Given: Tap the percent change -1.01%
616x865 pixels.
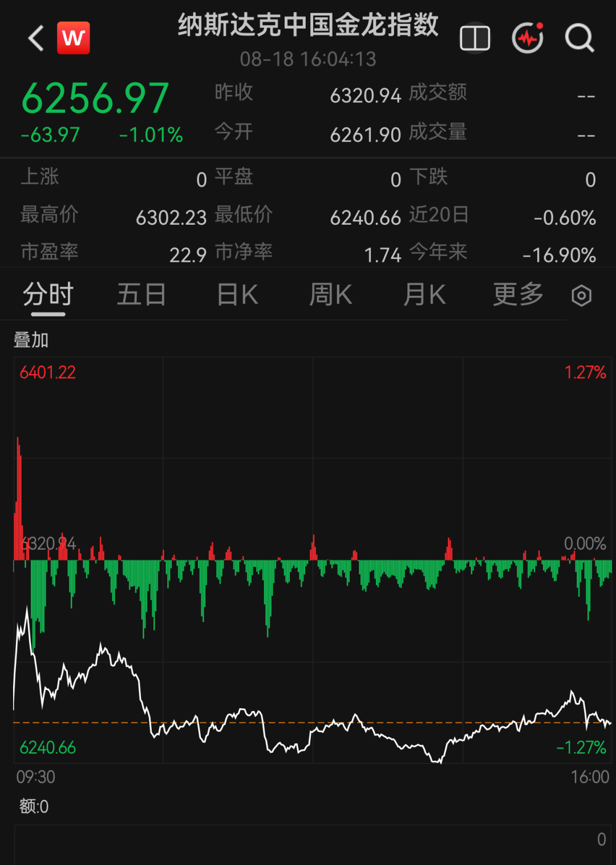Looking at the screenshot, I should pyautogui.click(x=151, y=135).
